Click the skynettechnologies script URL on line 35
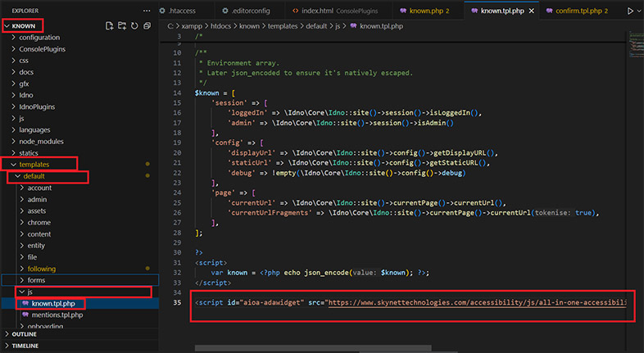This screenshot has height=353, width=644. (477, 302)
